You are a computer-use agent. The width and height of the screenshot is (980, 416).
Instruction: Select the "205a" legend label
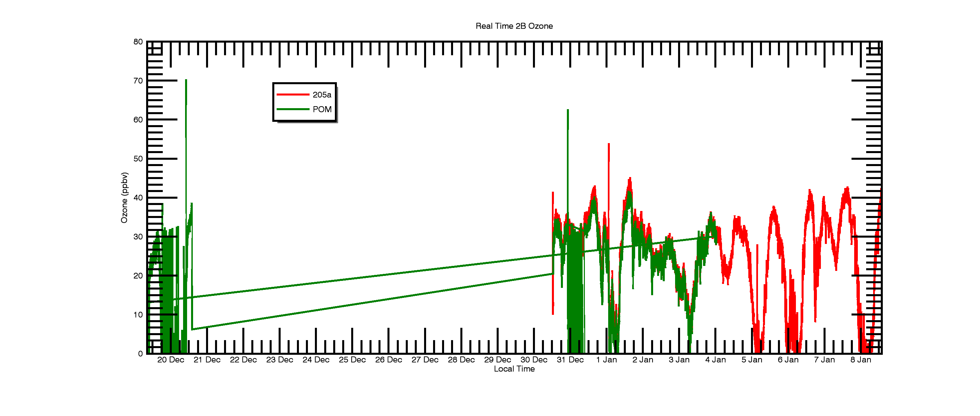point(322,95)
